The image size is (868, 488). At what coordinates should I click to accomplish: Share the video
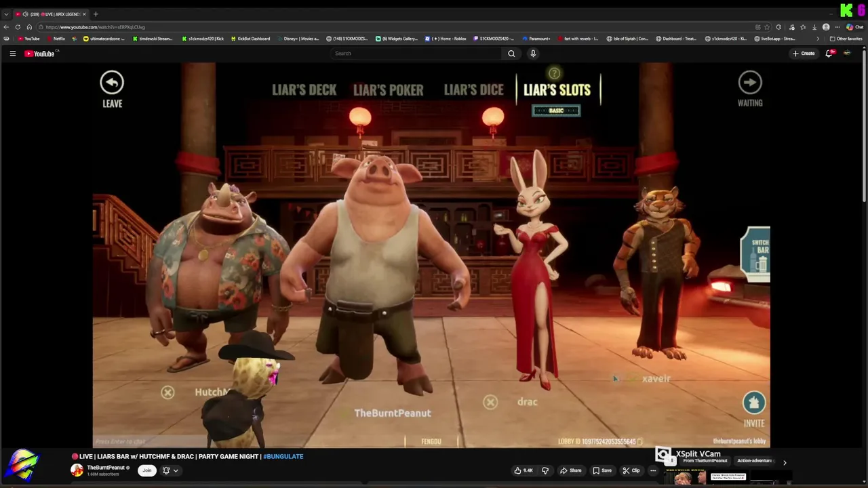pos(570,470)
